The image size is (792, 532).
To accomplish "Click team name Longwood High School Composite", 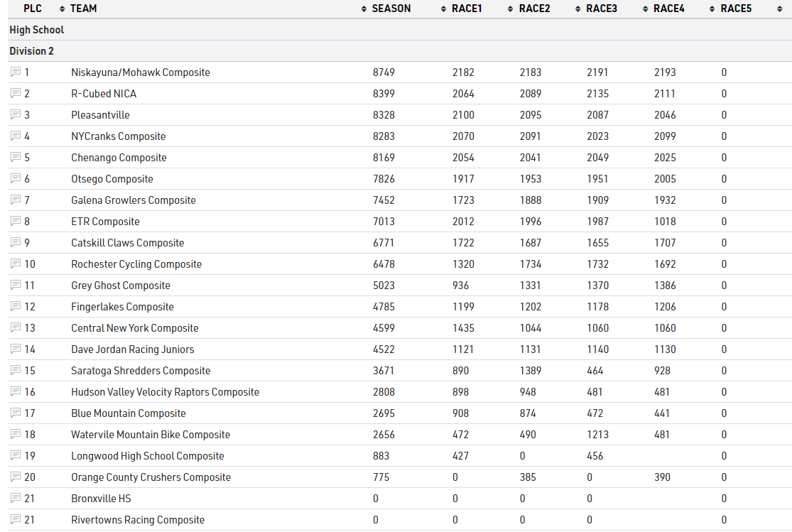I will click(x=148, y=456).
